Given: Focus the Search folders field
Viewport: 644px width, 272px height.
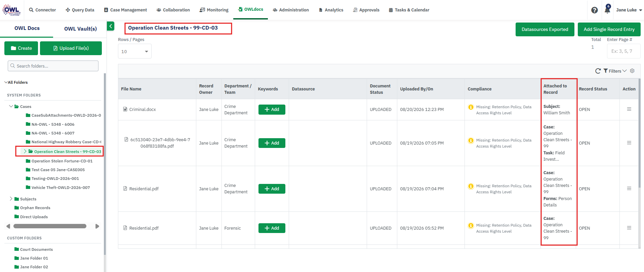Looking at the screenshot, I should [x=53, y=66].
